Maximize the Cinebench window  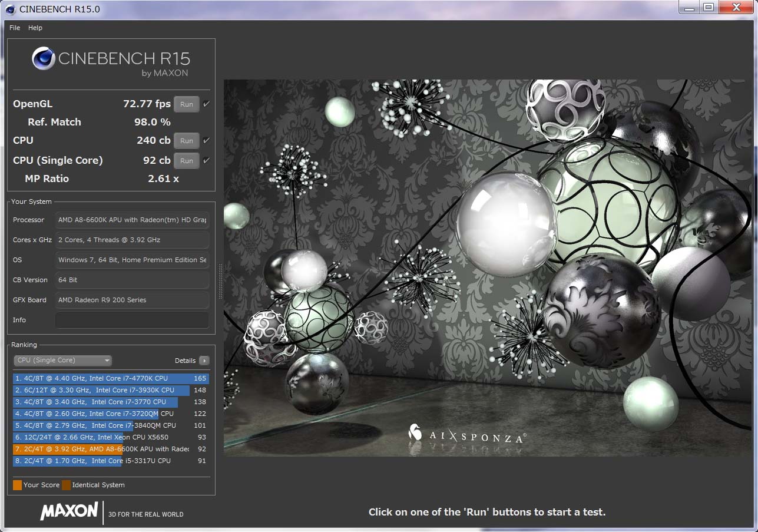709,7
